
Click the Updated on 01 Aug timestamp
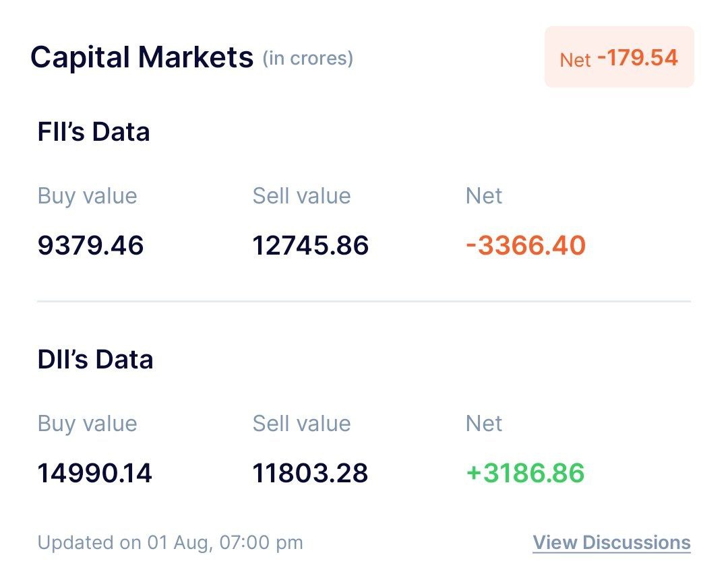coord(170,542)
